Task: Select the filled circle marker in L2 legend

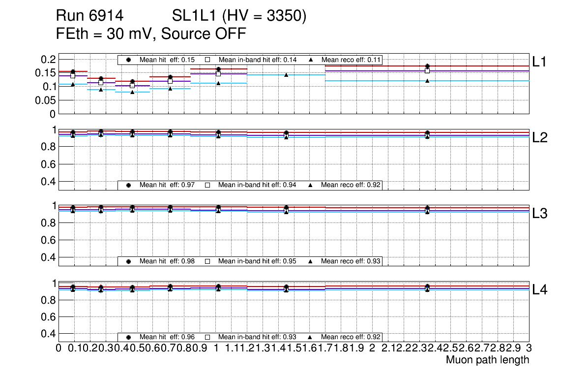Action: pos(128,185)
